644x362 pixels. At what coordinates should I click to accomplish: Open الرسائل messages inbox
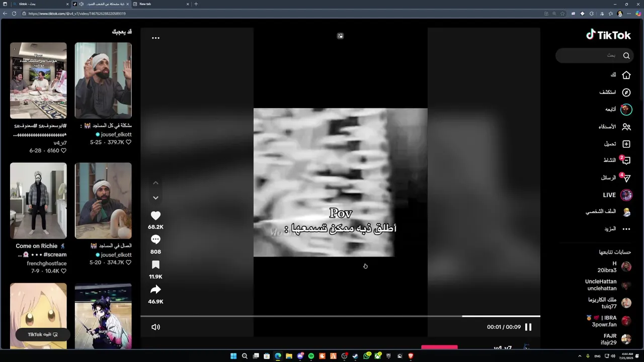pyautogui.click(x=615, y=178)
